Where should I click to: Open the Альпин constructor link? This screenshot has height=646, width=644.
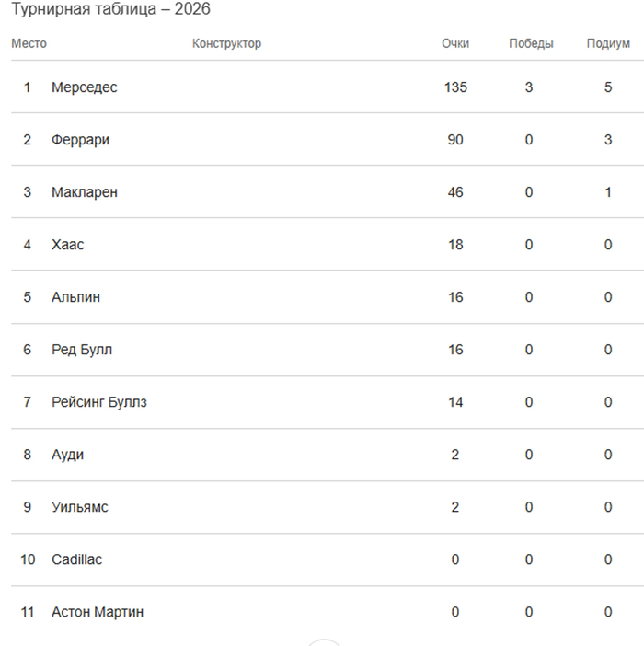[76, 297]
